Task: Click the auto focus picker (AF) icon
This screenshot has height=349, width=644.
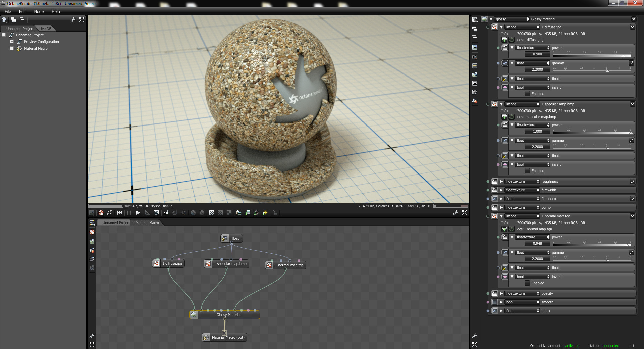Action: [x=166, y=213]
